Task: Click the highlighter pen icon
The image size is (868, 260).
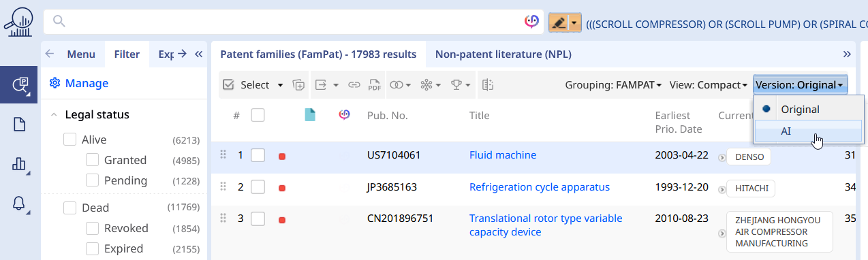Action: [558, 22]
